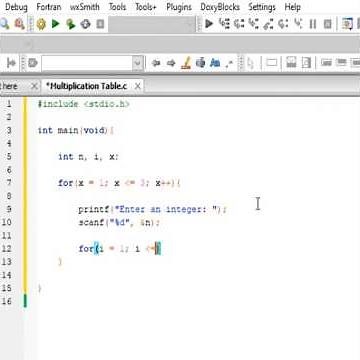
Task: Start the debugger with Debug/Continue arrow
Action: [x=209, y=24]
